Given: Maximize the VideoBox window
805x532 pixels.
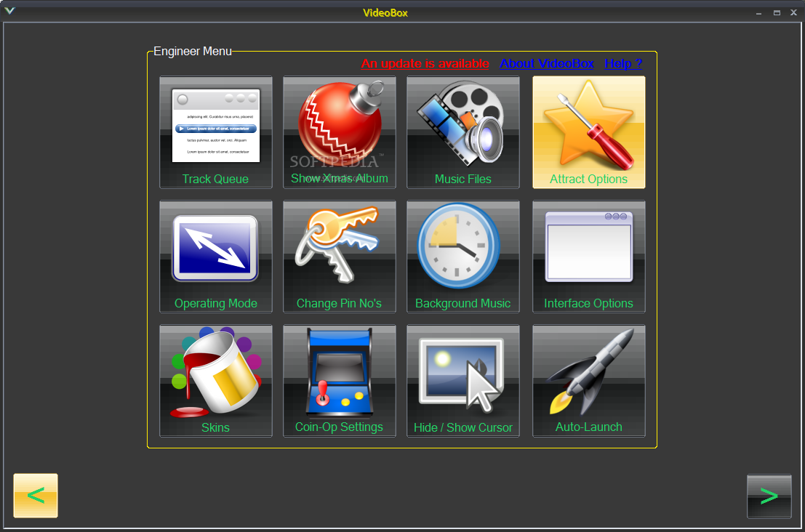Looking at the screenshot, I should 777,13.
